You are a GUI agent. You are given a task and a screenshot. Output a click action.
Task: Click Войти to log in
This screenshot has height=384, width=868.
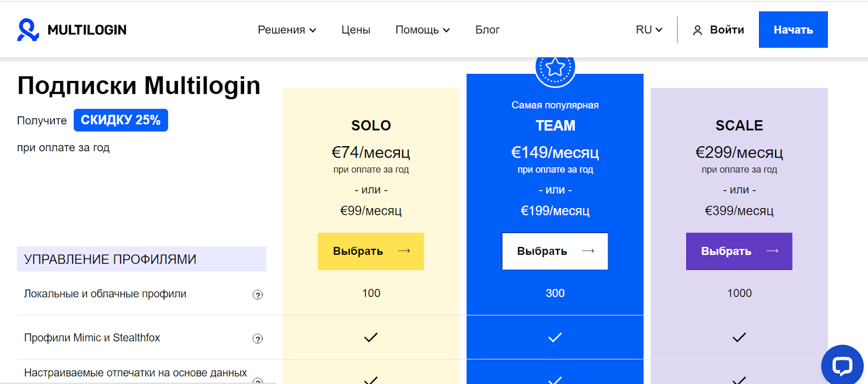coord(727,30)
